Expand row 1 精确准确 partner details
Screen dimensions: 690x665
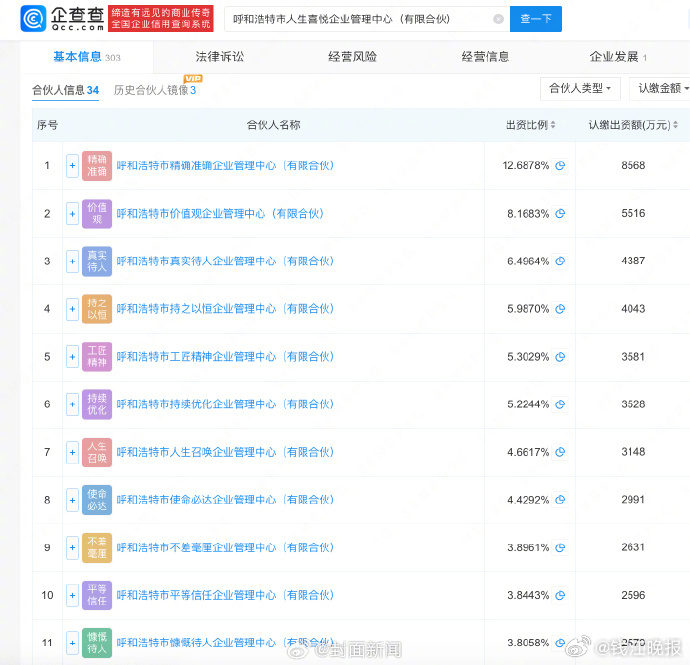tap(72, 166)
